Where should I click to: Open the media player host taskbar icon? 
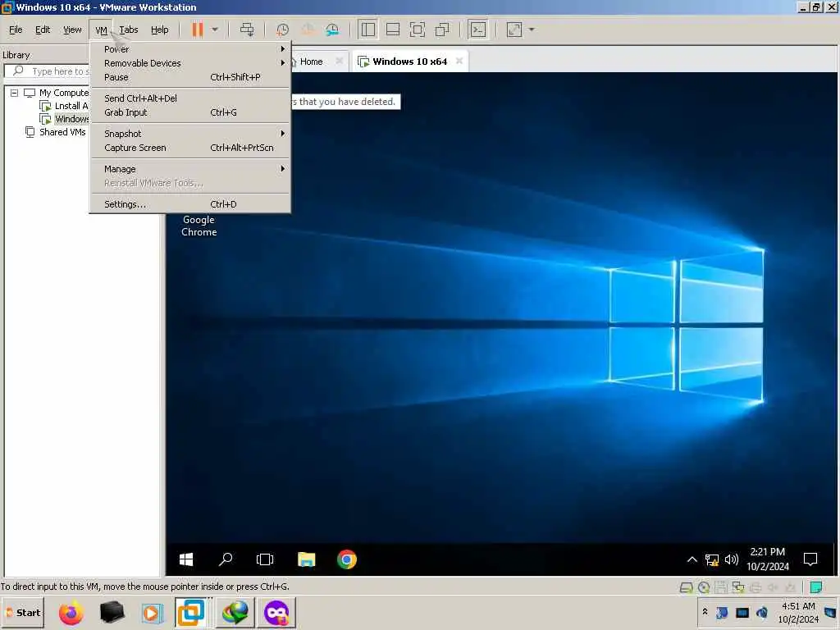click(x=152, y=613)
